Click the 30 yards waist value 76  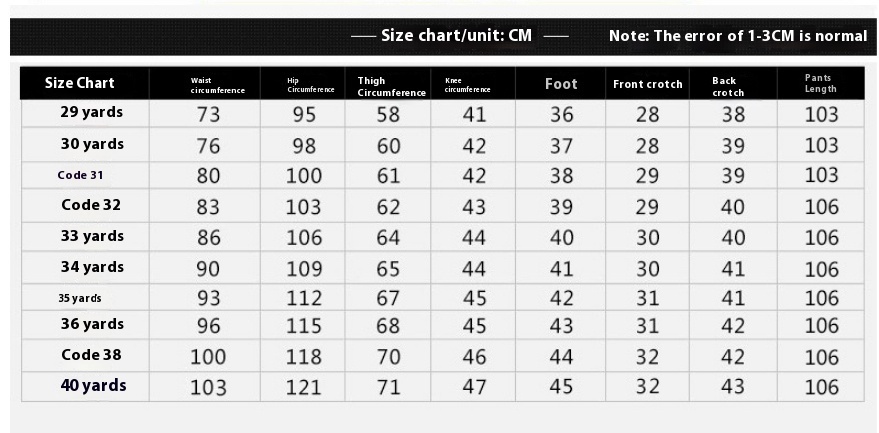[x=208, y=146]
